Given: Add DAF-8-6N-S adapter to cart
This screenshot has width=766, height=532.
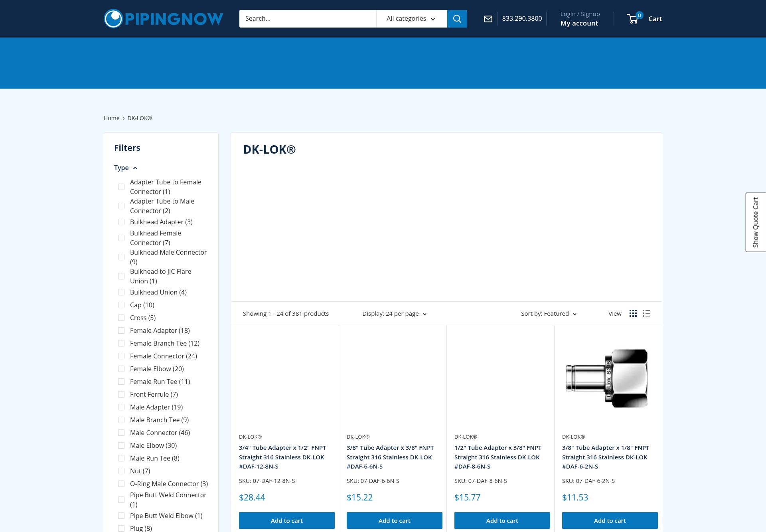Looking at the screenshot, I should click(x=502, y=520).
